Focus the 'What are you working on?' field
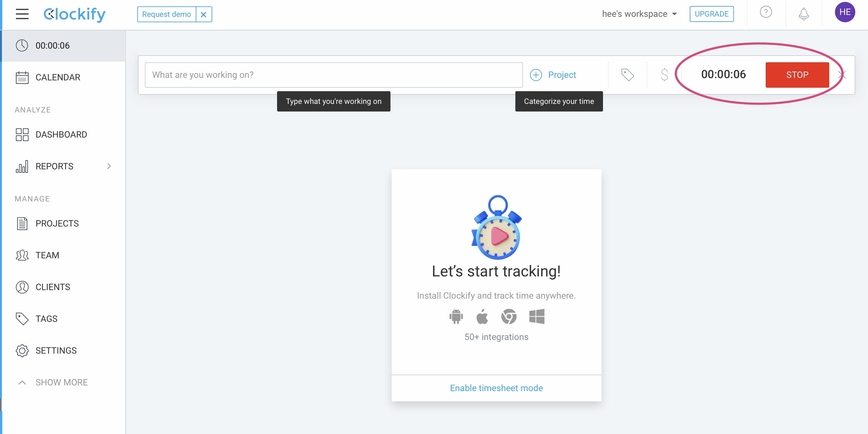Image resolution: width=868 pixels, height=434 pixels. pos(334,75)
